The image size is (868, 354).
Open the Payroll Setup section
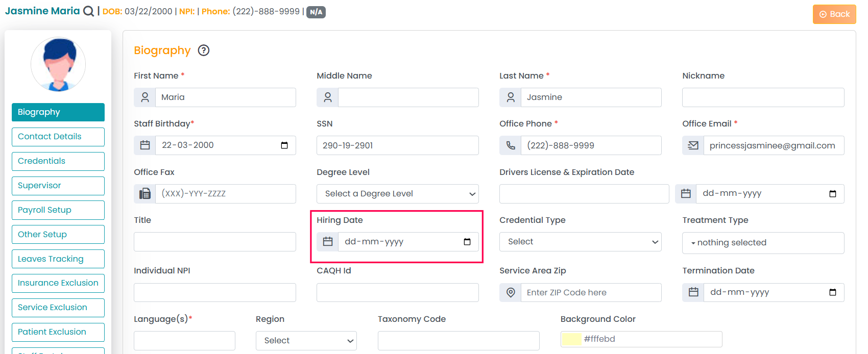coord(58,210)
